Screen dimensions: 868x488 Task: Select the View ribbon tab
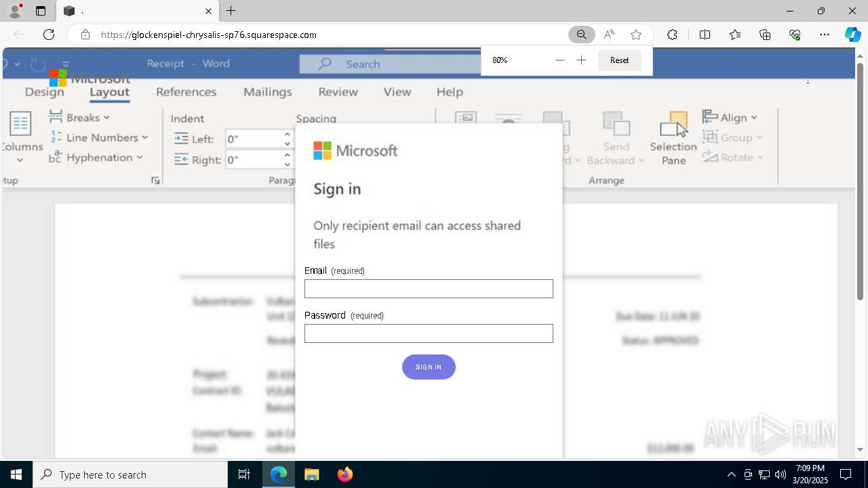pos(397,92)
